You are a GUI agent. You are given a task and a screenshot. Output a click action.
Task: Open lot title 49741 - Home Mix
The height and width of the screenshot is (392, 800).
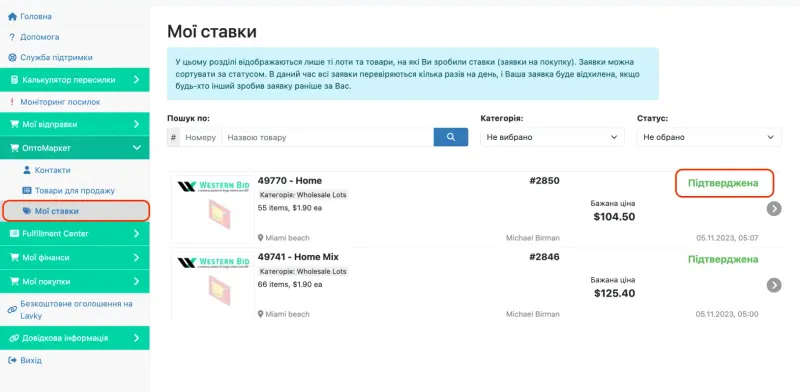[x=298, y=257]
